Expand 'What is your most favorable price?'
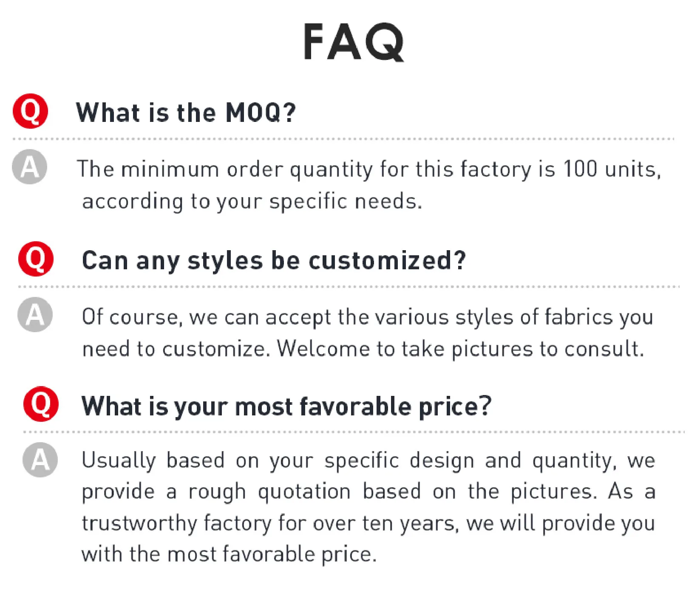This screenshot has width=700, height=604. pyautogui.click(x=286, y=406)
